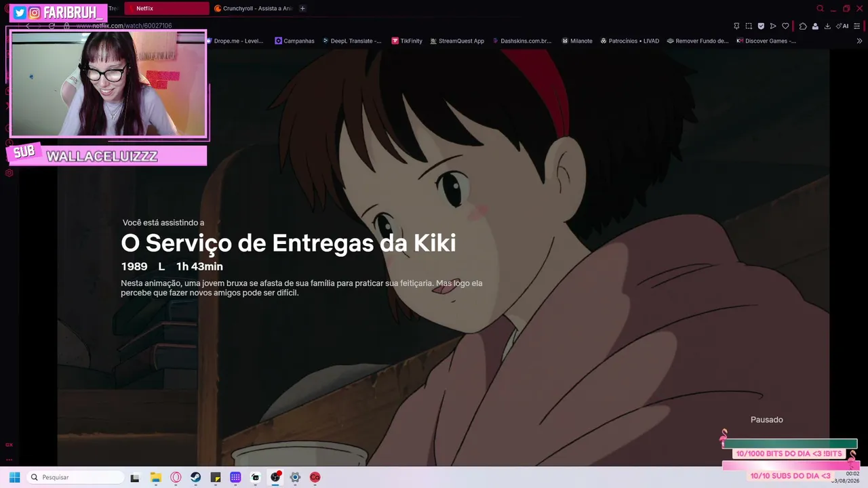
Task: Open the Windows Start menu
Action: click(14, 477)
